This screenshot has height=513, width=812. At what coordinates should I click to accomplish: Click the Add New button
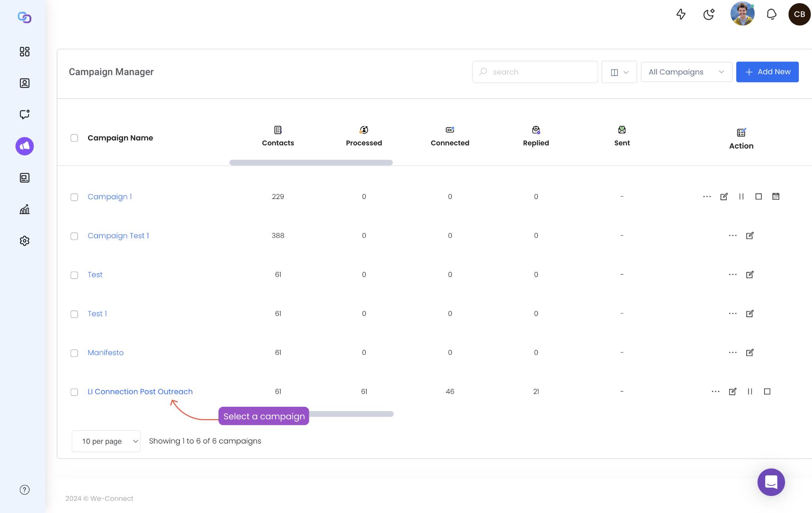tap(767, 72)
